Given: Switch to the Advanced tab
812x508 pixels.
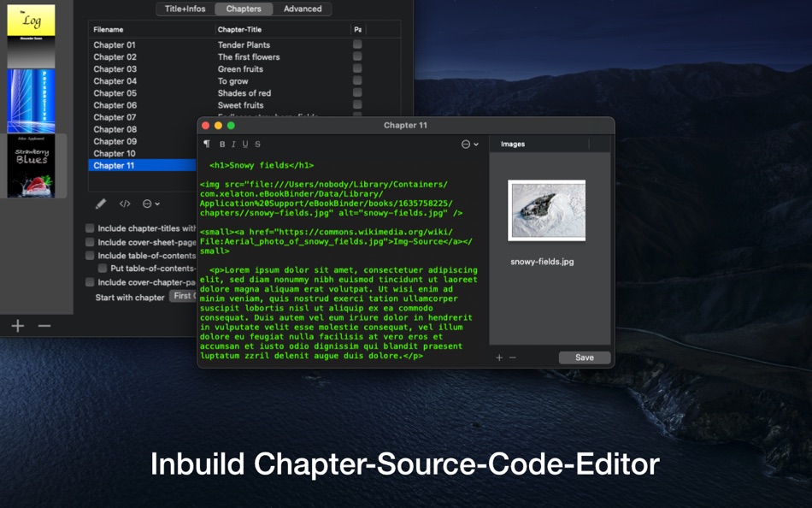Looking at the screenshot, I should (303, 9).
